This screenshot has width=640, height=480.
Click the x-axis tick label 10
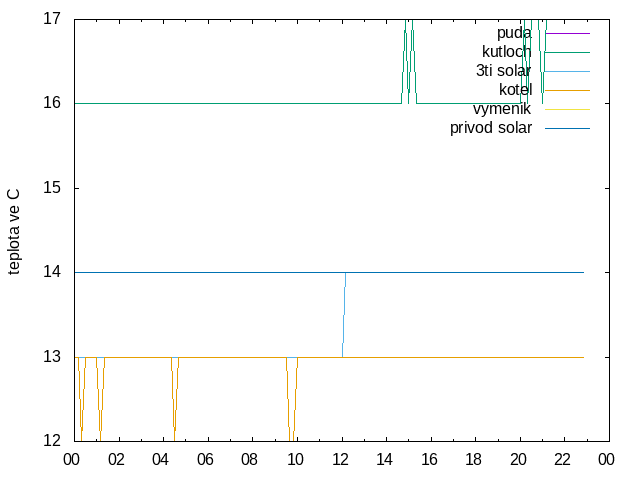[295, 460]
